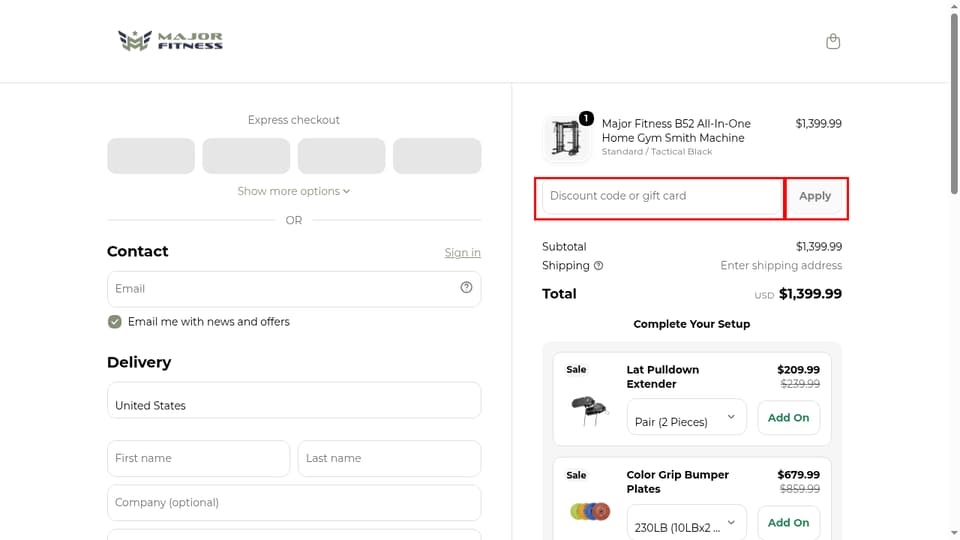Focus the First name field
This screenshot has width=960, height=540.
(198, 459)
